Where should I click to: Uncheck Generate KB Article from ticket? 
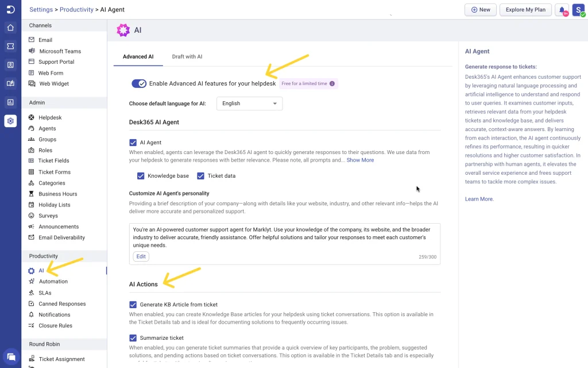pyautogui.click(x=133, y=305)
